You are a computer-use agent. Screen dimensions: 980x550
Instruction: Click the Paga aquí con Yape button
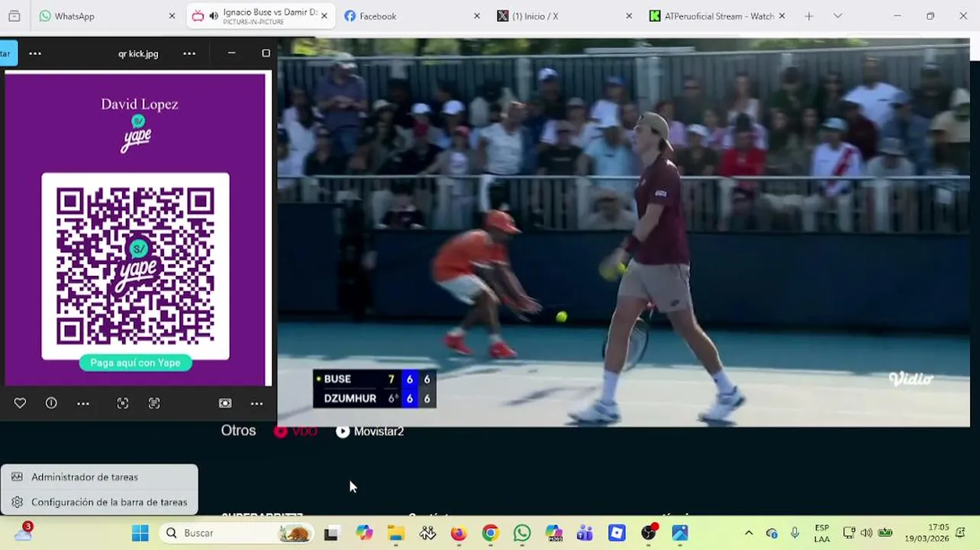click(x=135, y=363)
